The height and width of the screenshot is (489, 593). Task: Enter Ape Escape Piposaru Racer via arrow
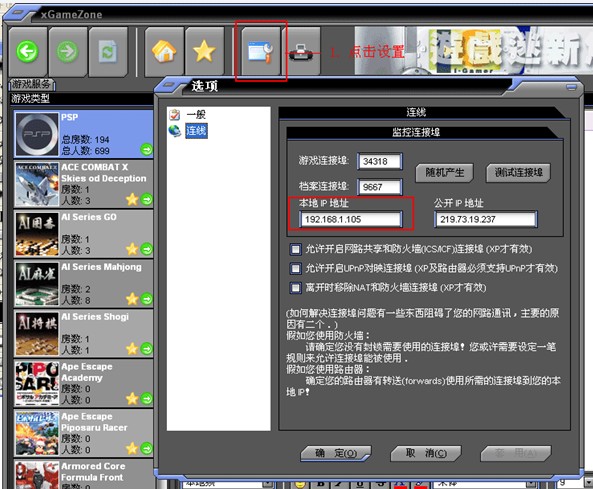coord(146,449)
